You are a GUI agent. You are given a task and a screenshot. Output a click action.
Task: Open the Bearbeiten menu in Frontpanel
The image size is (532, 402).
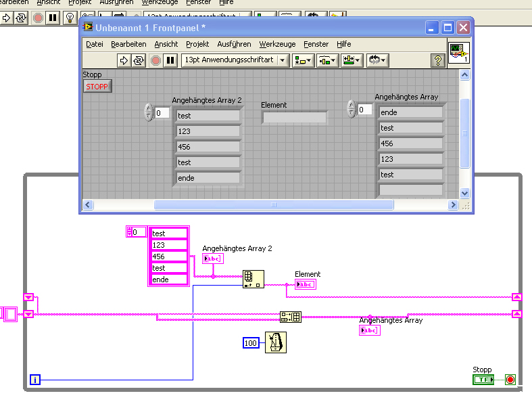pos(128,44)
